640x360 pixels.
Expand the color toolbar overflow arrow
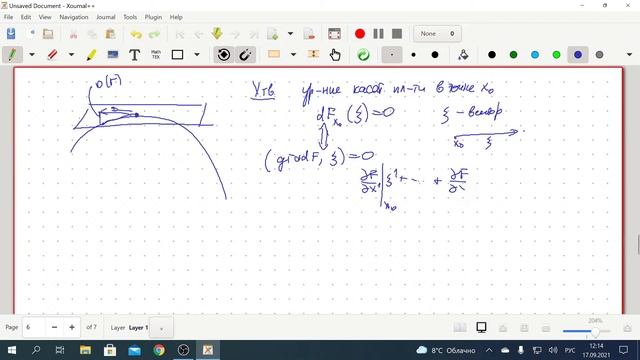629,55
